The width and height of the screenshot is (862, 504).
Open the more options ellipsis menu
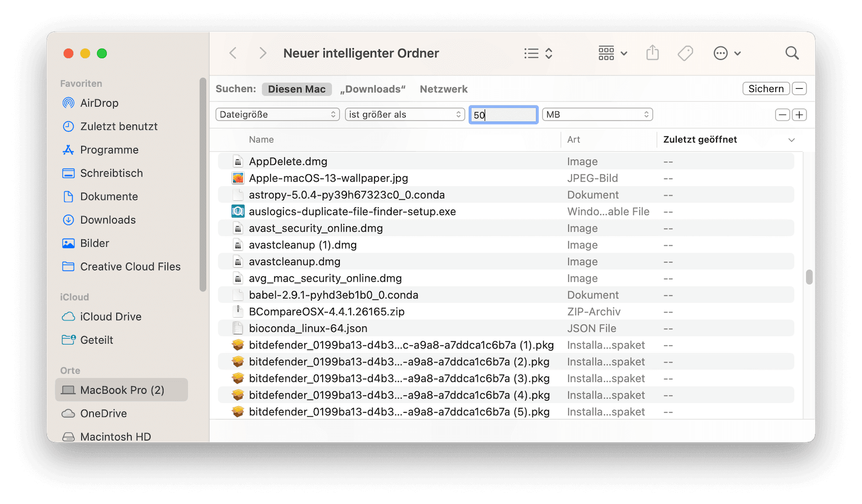(x=721, y=53)
